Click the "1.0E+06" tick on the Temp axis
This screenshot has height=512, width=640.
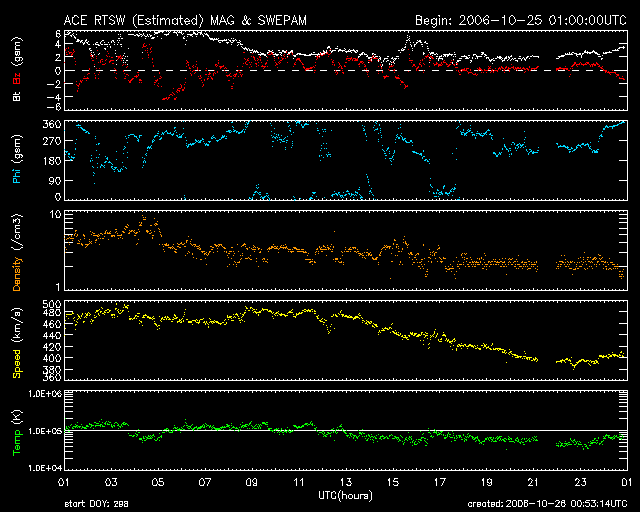(x=45, y=394)
